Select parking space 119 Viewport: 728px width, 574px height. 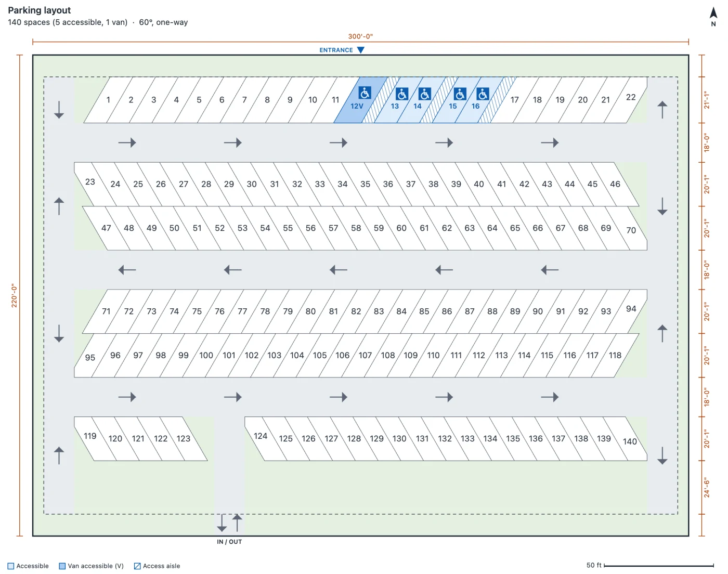[89, 436]
